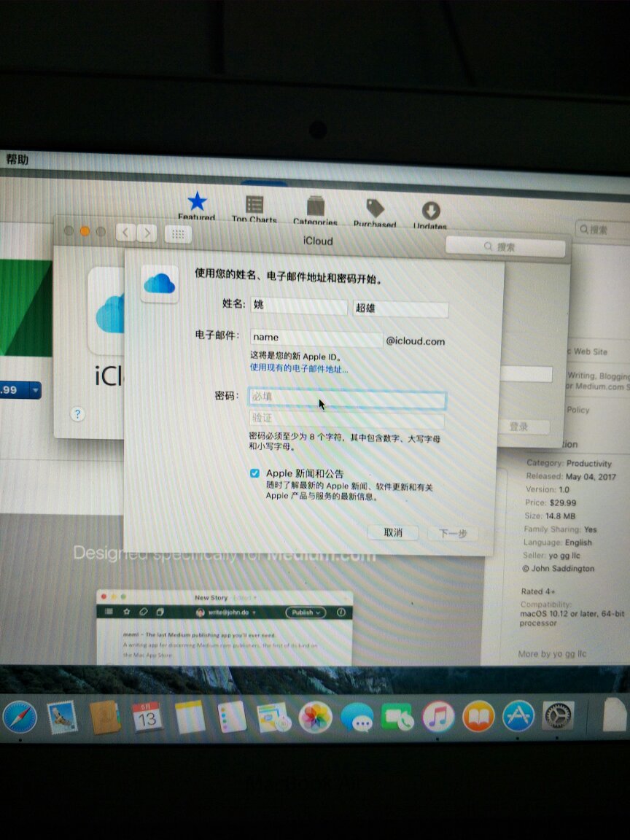Click the iCloud cloud icon in the dialog

pos(159,283)
